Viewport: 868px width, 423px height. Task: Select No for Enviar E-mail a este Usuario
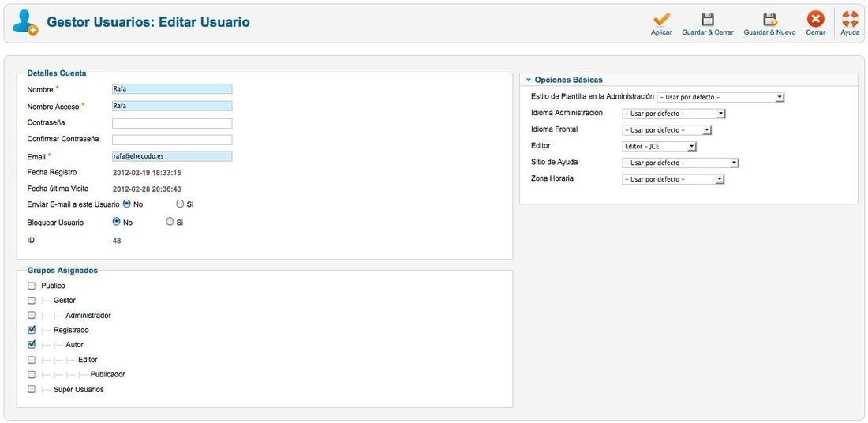pos(127,204)
